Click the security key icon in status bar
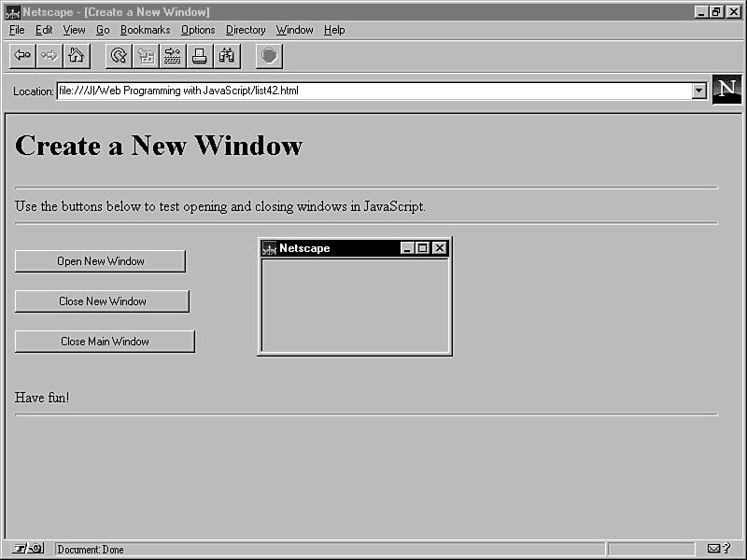 pyautogui.click(x=28, y=549)
